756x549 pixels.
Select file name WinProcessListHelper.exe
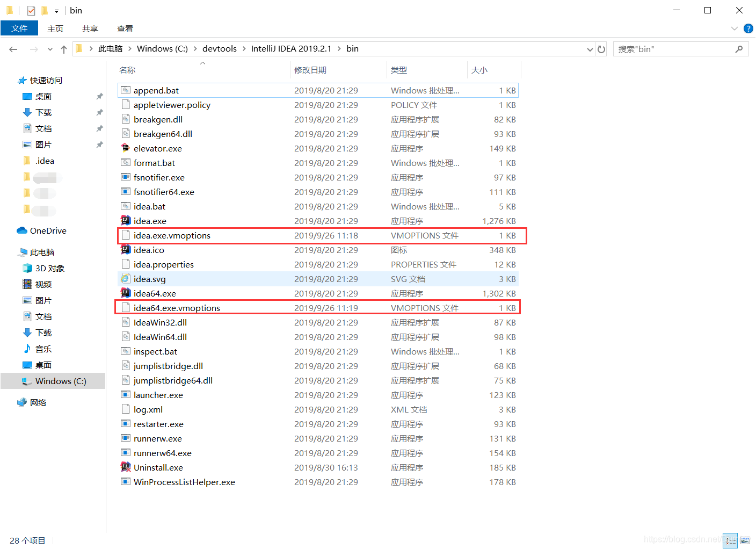(x=184, y=482)
